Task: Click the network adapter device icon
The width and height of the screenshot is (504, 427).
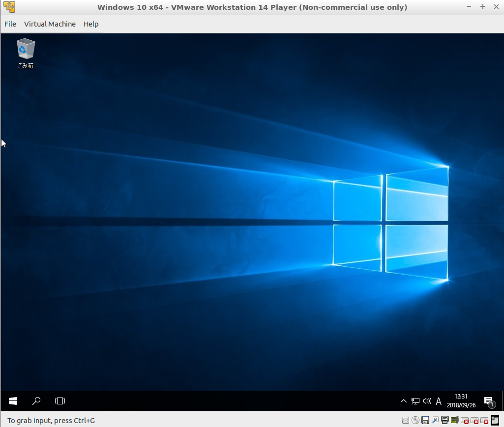Action: pos(435,420)
